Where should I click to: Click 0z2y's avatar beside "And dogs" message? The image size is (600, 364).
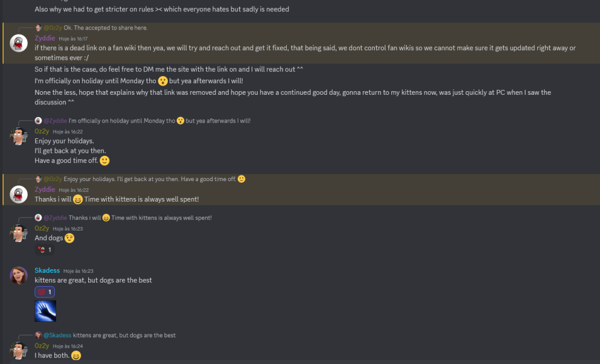pos(19,233)
